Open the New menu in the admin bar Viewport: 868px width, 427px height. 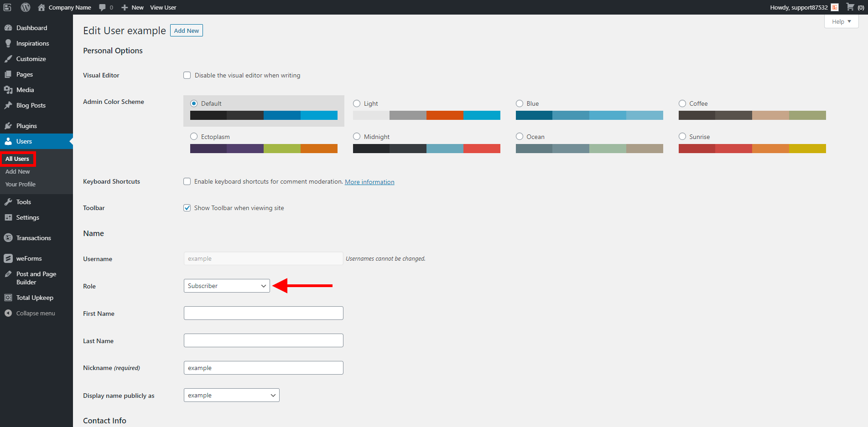point(132,7)
